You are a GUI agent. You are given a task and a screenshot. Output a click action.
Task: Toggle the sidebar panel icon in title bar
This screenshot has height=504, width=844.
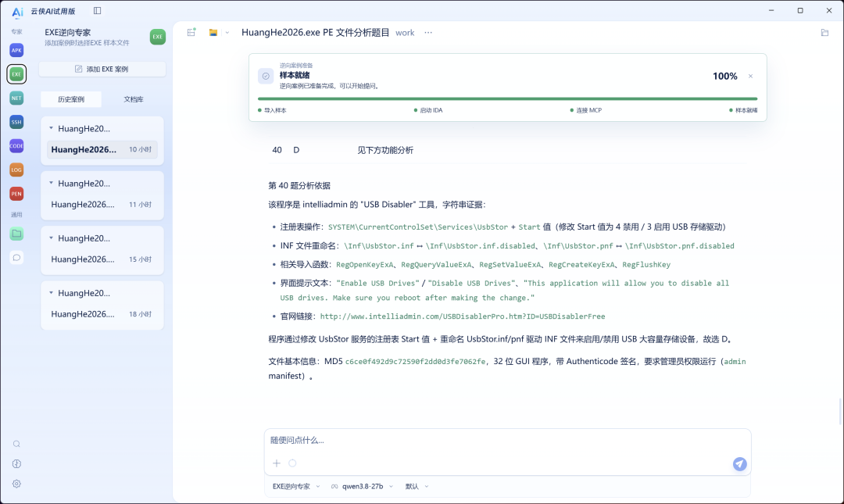tap(98, 11)
